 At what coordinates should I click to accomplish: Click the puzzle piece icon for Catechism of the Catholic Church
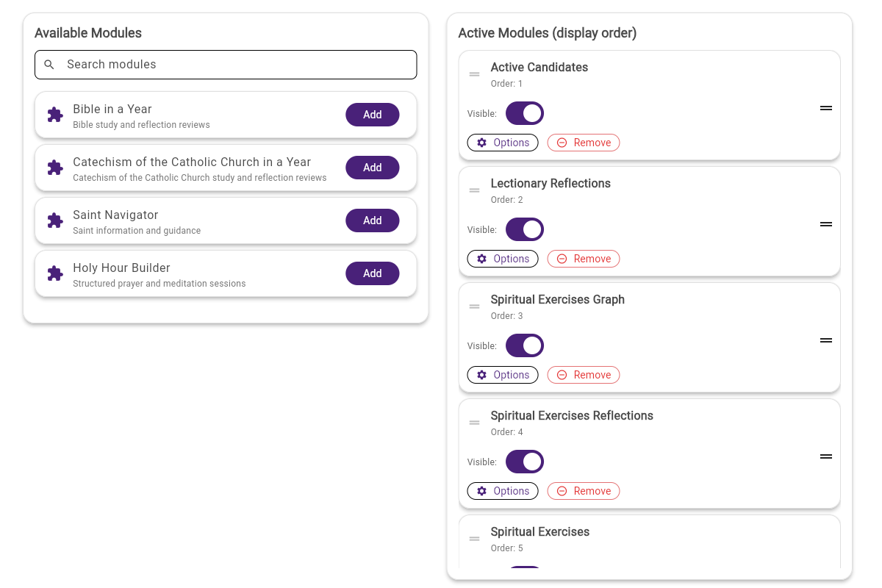tap(54, 168)
